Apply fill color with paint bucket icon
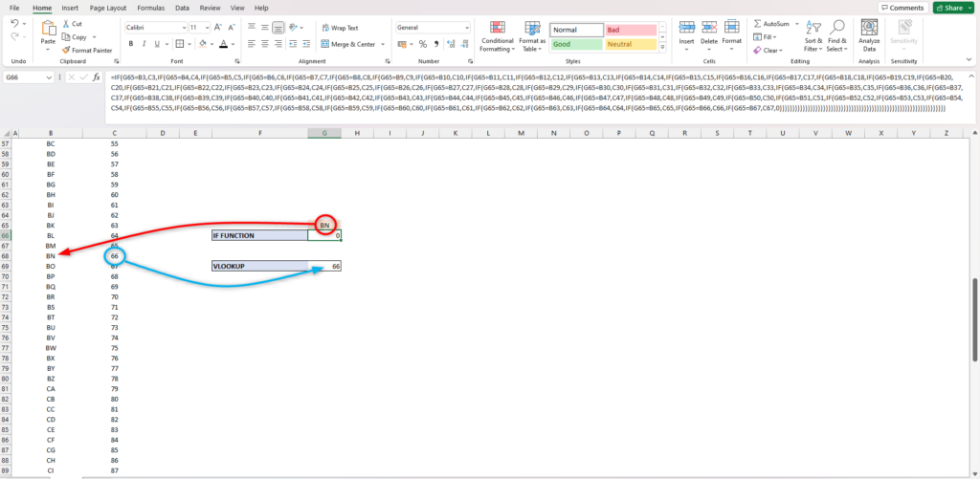The image size is (980, 479). pos(202,44)
